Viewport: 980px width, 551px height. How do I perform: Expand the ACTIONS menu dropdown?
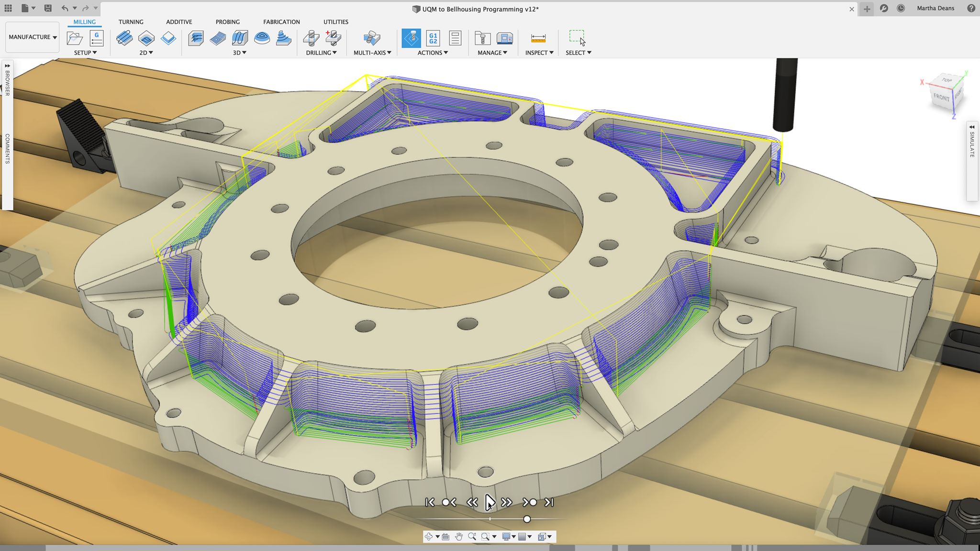pos(433,53)
